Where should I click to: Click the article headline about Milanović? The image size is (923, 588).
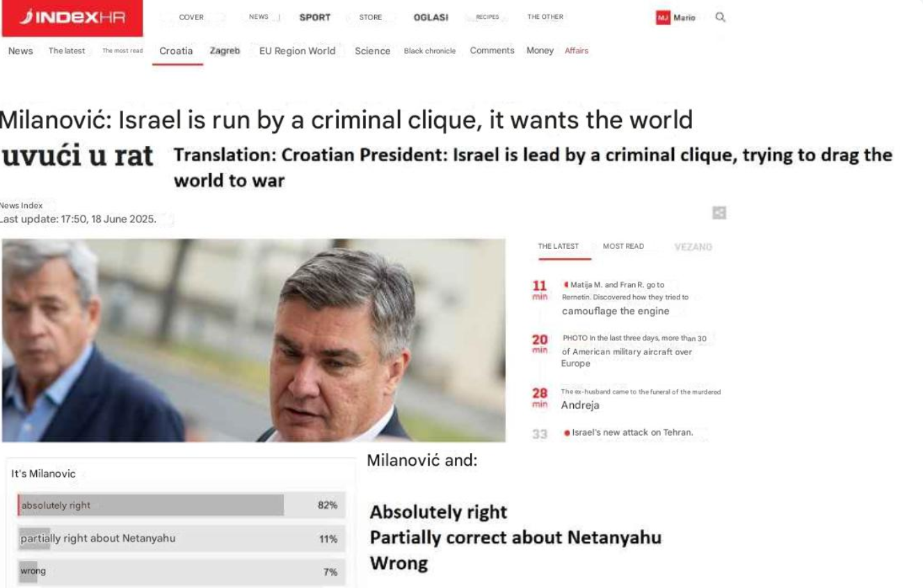point(346,120)
